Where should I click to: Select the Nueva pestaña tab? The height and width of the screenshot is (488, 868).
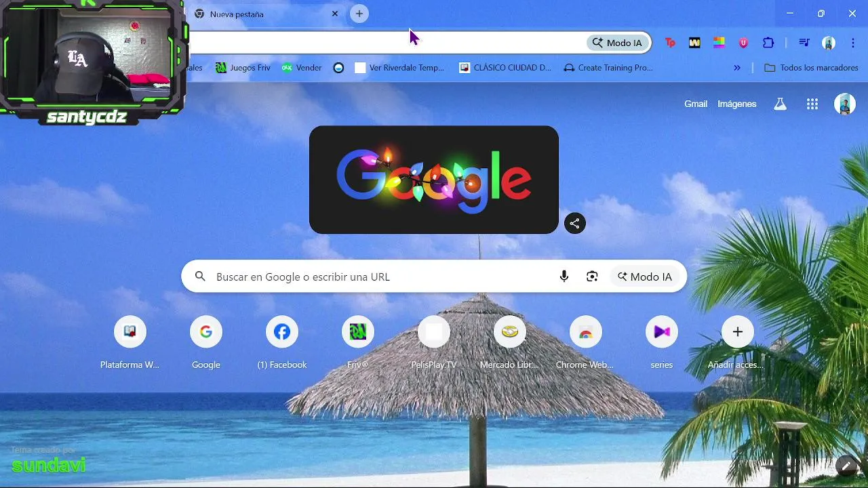click(x=264, y=14)
